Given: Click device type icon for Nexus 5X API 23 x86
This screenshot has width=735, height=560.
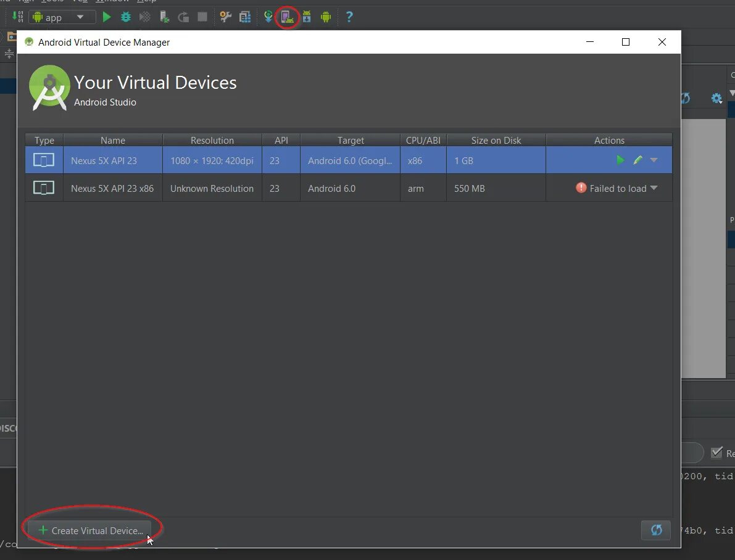Looking at the screenshot, I should click(x=44, y=188).
